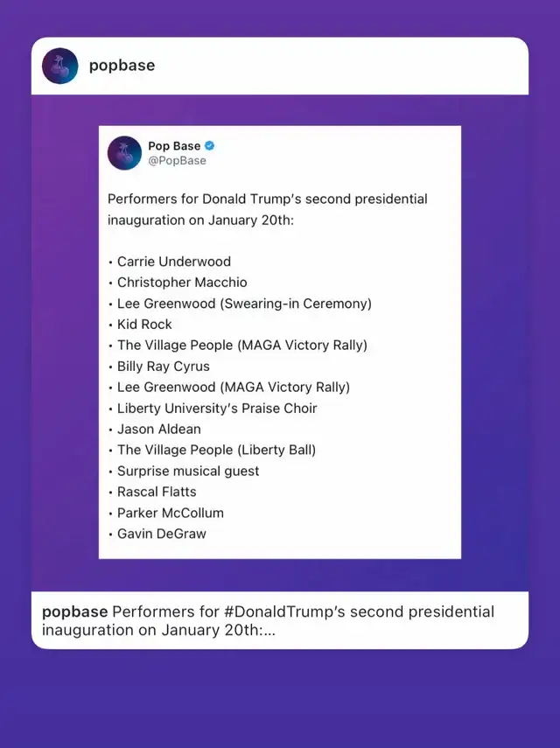
Task: Click the Jason Aldean list entry
Action: [159, 430]
